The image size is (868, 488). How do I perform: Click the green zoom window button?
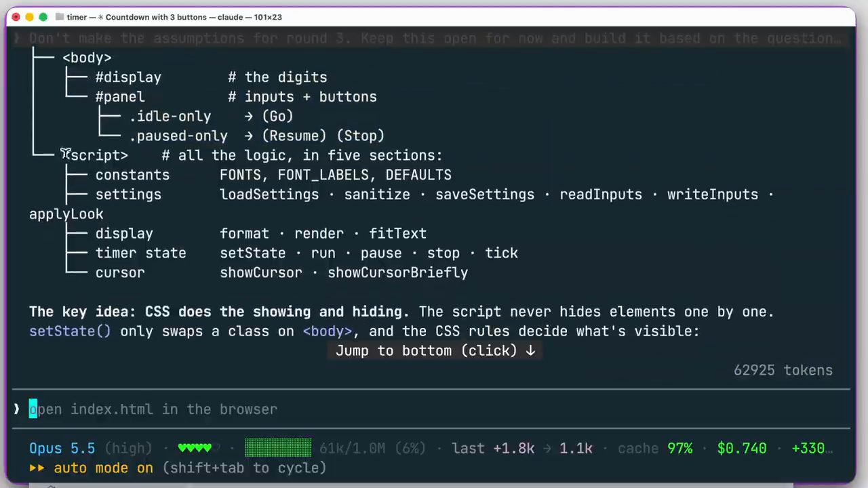coord(43,17)
